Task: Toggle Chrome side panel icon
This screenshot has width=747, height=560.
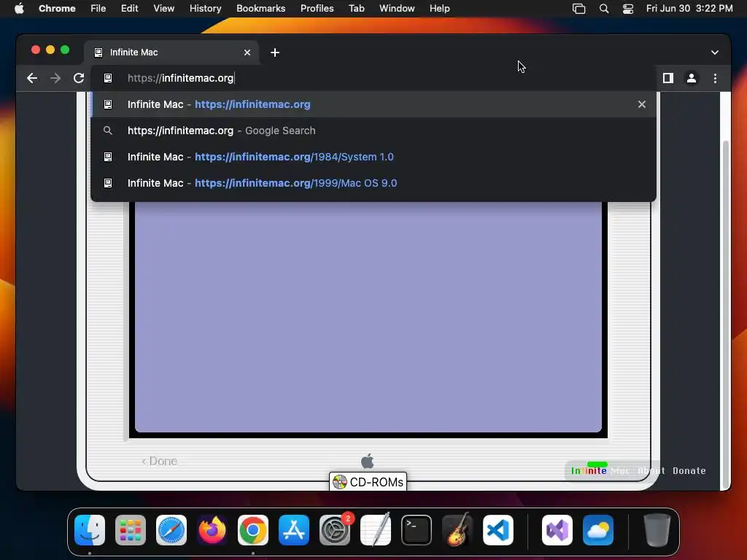Action: [x=668, y=78]
